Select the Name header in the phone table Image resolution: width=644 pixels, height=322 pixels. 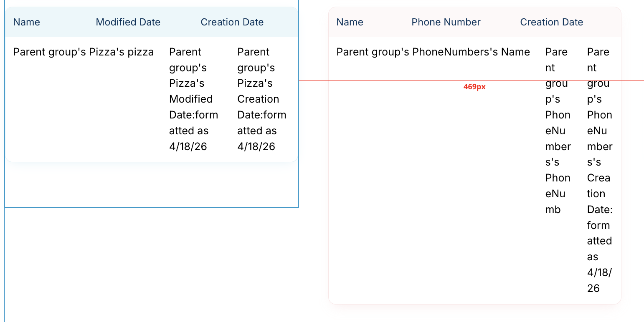[350, 22]
